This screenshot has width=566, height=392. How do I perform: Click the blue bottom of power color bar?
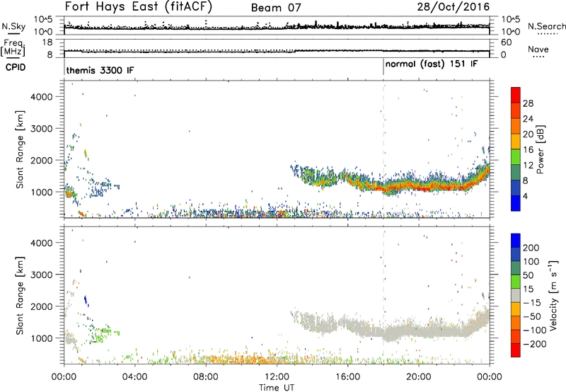516,203
